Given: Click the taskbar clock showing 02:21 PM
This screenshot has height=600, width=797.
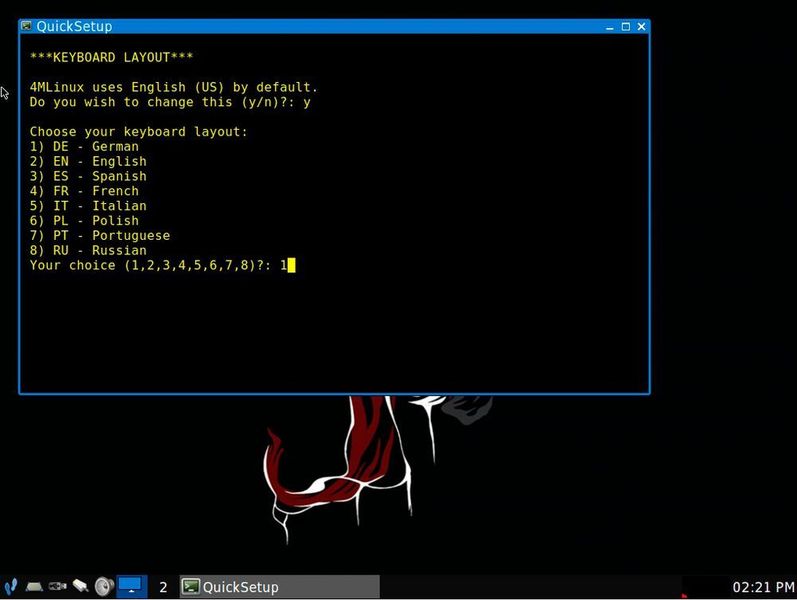Looking at the screenshot, I should 763,587.
